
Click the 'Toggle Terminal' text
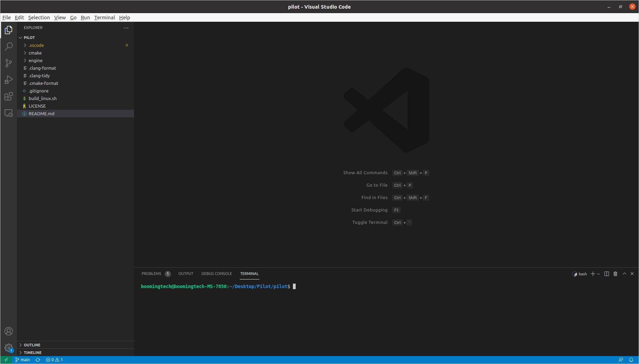pos(370,223)
